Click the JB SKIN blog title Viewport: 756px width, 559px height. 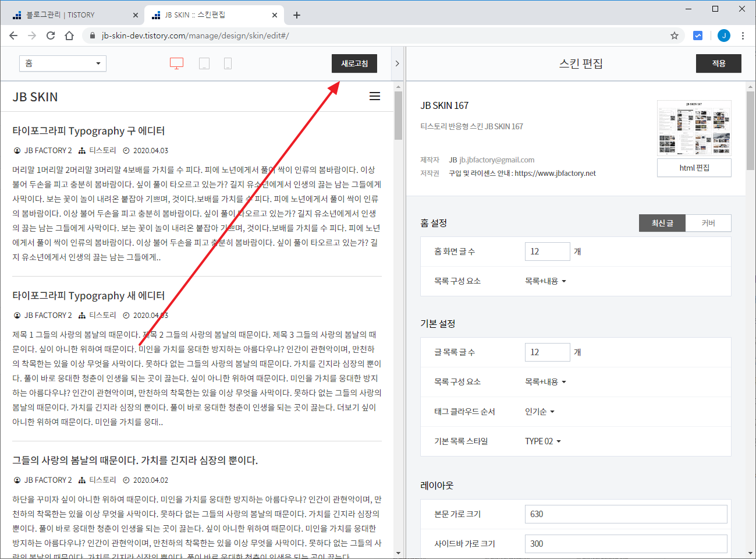coord(36,97)
